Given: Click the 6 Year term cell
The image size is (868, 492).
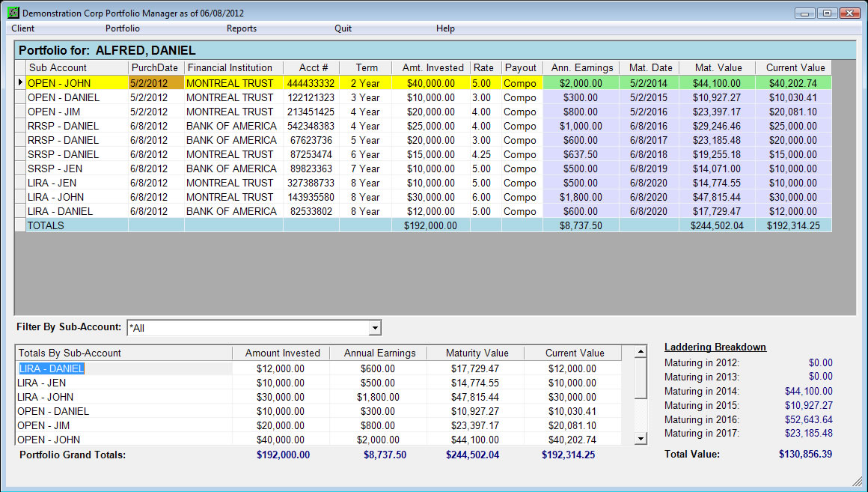Looking at the screenshot, I should coord(365,154).
